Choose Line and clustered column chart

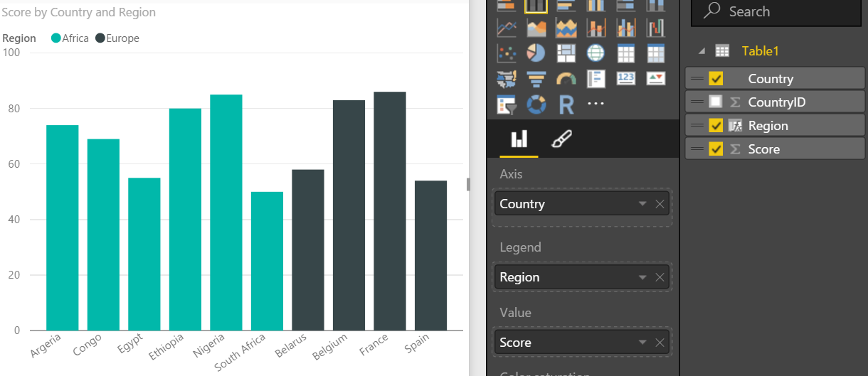tap(625, 28)
